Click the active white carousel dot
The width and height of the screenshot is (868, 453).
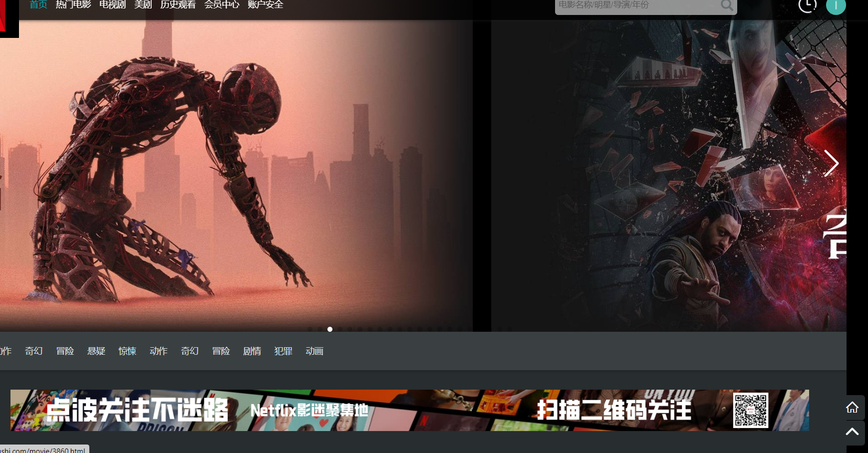[x=330, y=329]
